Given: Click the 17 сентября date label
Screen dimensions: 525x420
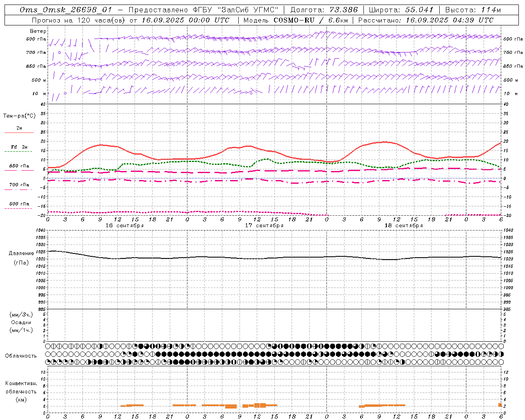Looking at the screenshot, I should point(264,226).
